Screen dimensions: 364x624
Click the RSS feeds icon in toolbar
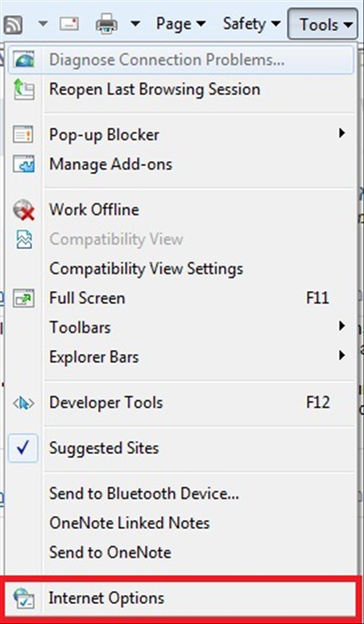12,24
